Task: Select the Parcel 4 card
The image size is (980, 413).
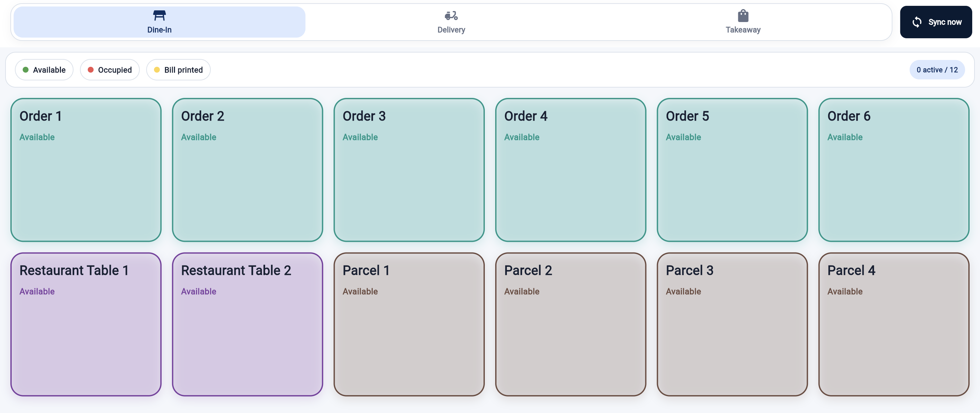Action: pyautogui.click(x=894, y=324)
